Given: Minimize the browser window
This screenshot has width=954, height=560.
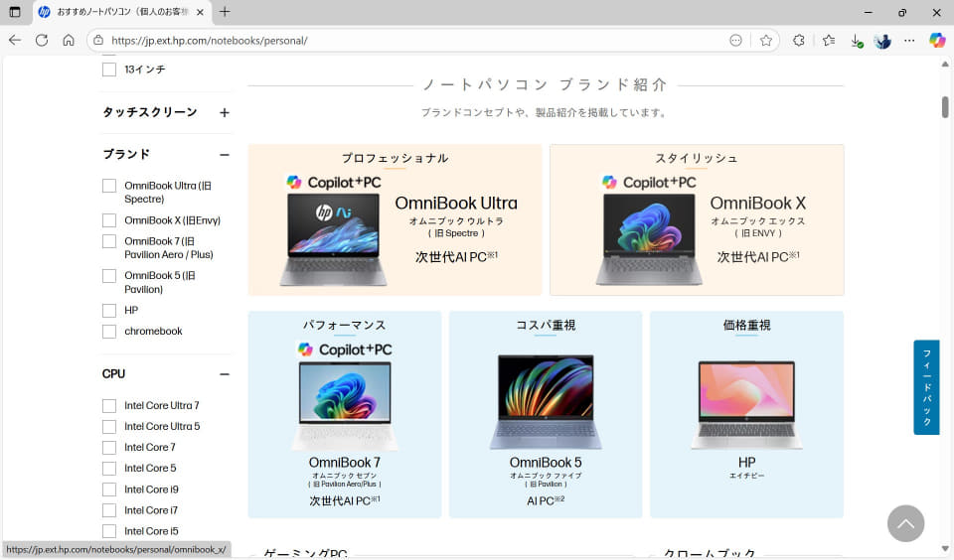Looking at the screenshot, I should tap(869, 12).
